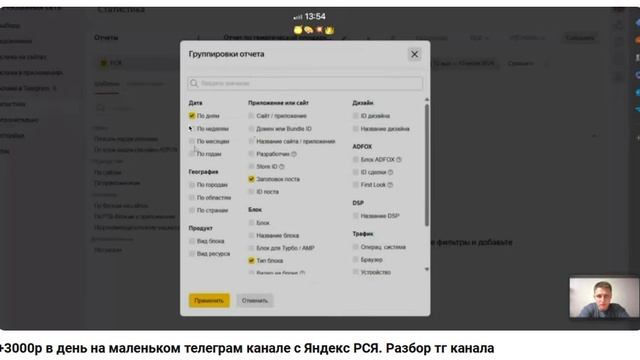Check the Устройство checkbox
Screen dimensions: 640x360
[356, 272]
